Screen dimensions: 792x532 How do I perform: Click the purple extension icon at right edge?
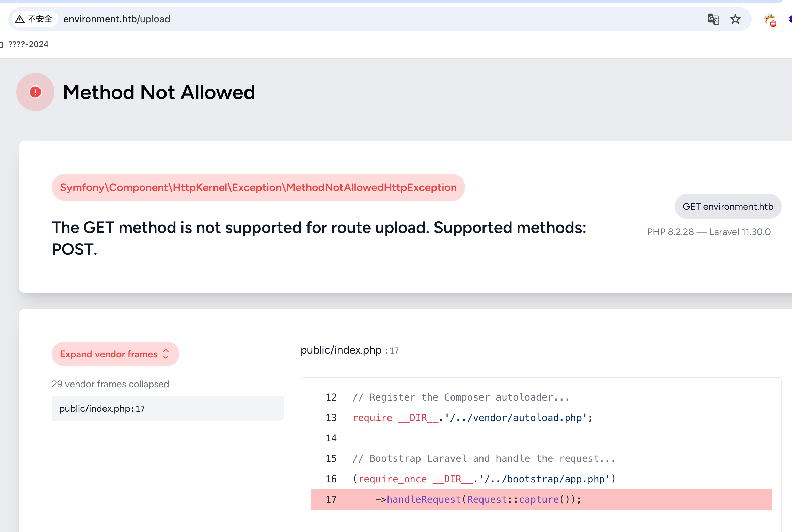pos(790,19)
